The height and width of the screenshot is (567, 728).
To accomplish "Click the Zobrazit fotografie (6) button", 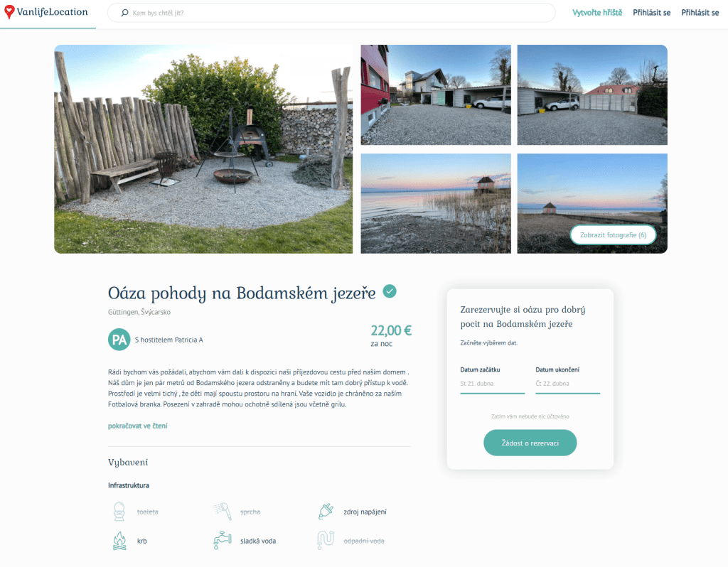I will click(613, 234).
